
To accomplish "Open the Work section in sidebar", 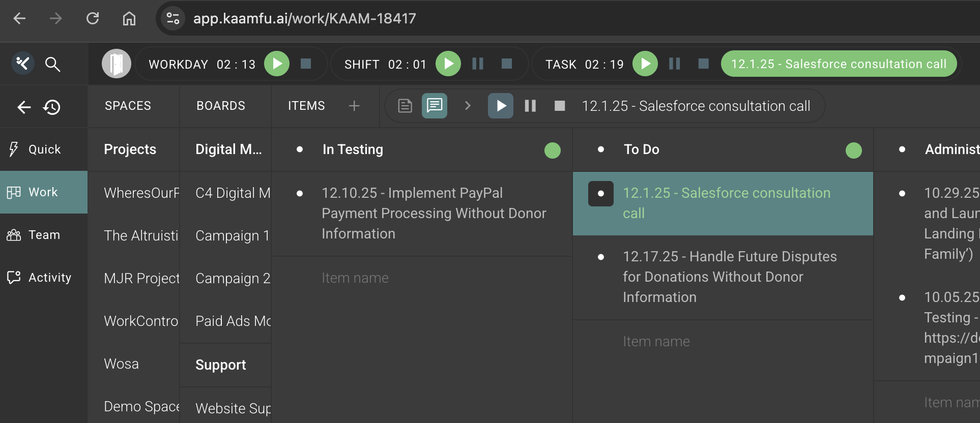I will click(x=43, y=192).
